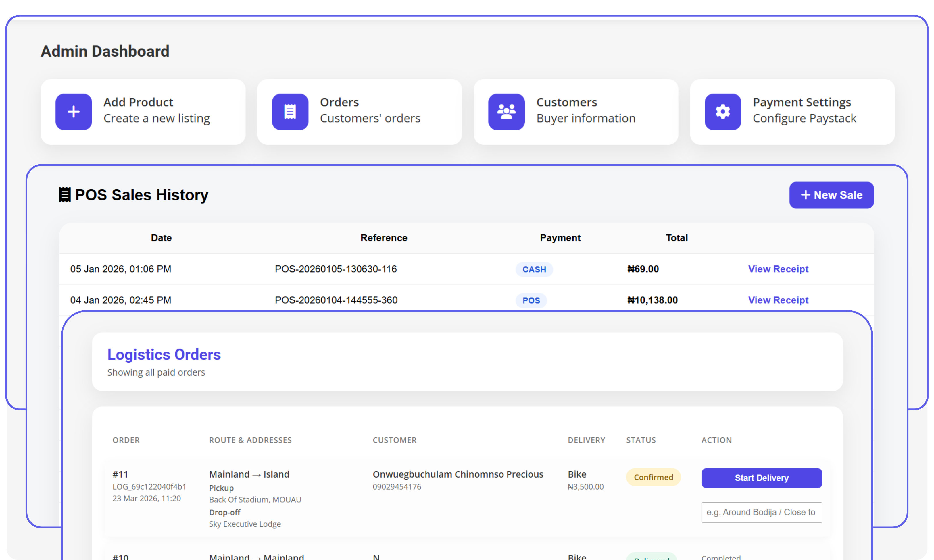934x560 pixels.
Task: View Receipt for POS-20260104-144555-360
Action: click(x=778, y=300)
